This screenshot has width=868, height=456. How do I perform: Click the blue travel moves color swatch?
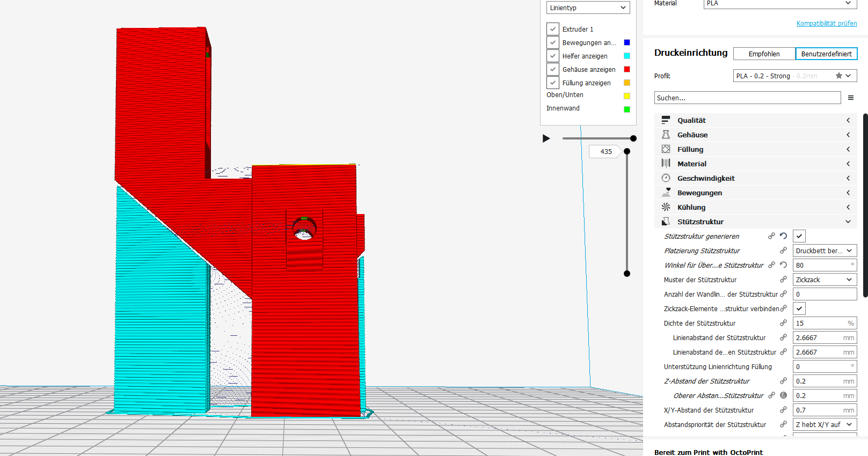(627, 42)
